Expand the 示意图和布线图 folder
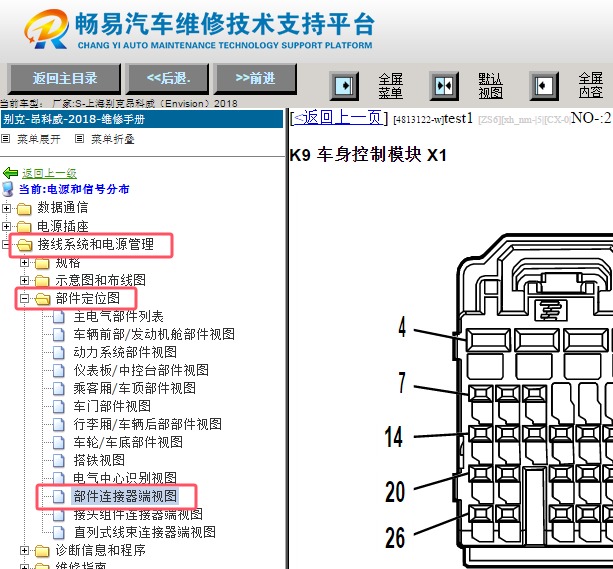Image resolution: width=613 pixels, height=569 pixels. [x=24, y=280]
